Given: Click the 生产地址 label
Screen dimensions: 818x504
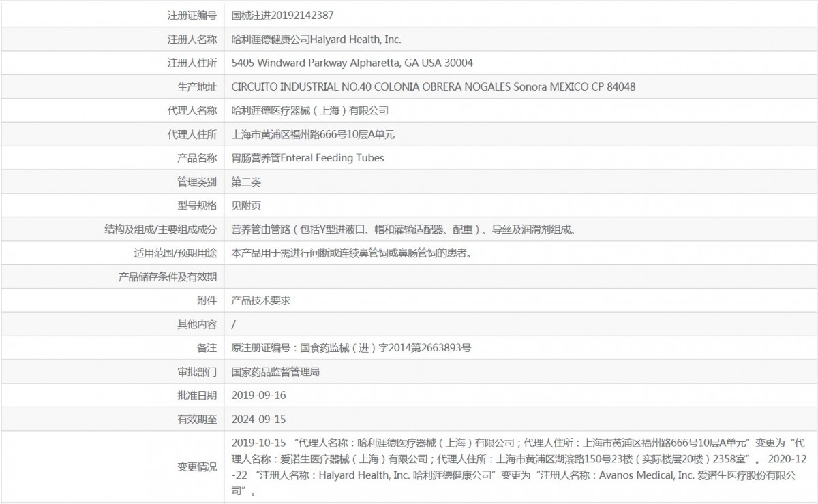Looking at the screenshot, I should pyautogui.click(x=197, y=86).
